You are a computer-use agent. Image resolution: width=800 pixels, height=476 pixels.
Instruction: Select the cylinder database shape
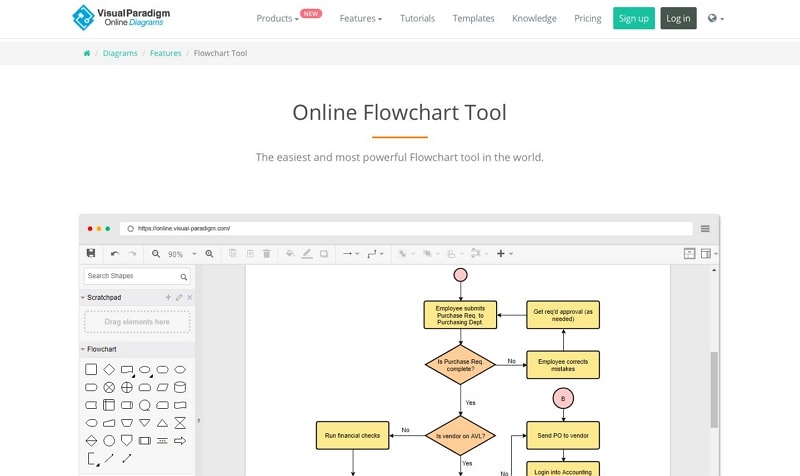pyautogui.click(x=180, y=387)
